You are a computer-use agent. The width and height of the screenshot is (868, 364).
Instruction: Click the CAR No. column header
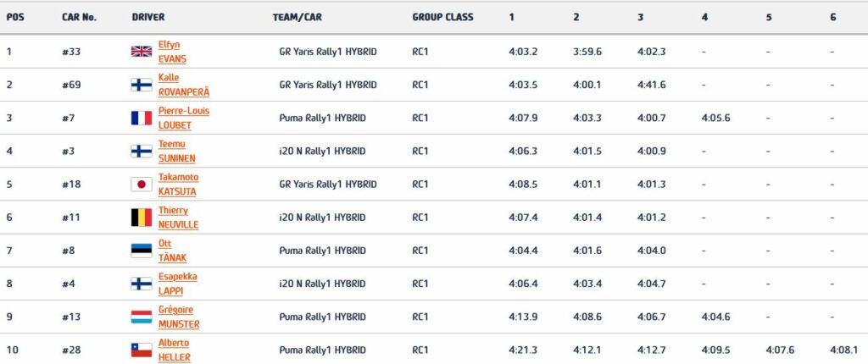click(x=79, y=17)
